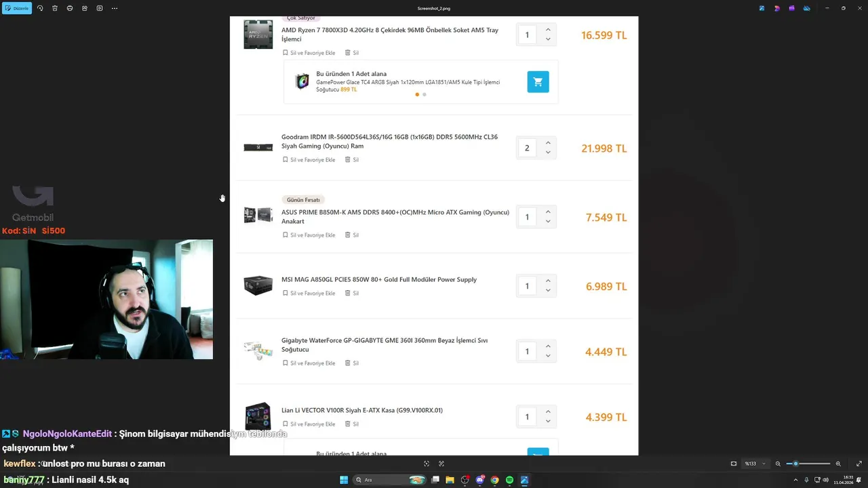Start slideshow with the play icon in Photos toolbar
The image size is (868, 488).
click(x=100, y=8)
